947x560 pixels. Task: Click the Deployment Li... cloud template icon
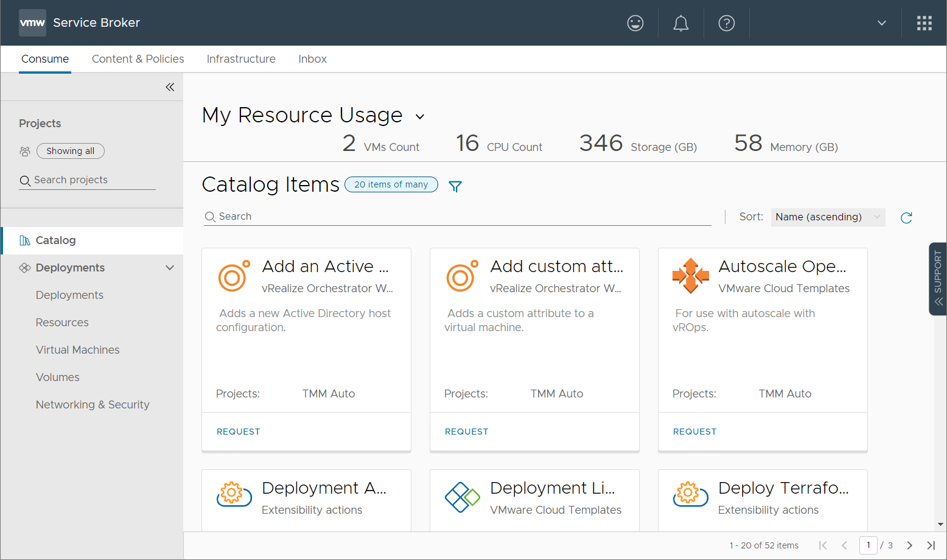tap(463, 497)
